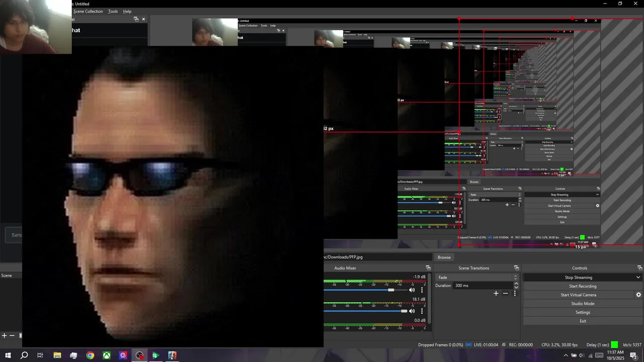Mute the -1.9 dB audio channel
This screenshot has width=644, height=362.
412,290
